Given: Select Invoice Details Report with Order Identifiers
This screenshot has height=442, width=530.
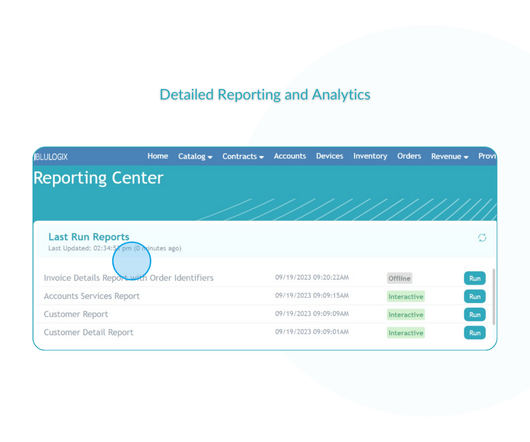Looking at the screenshot, I should point(128,278).
